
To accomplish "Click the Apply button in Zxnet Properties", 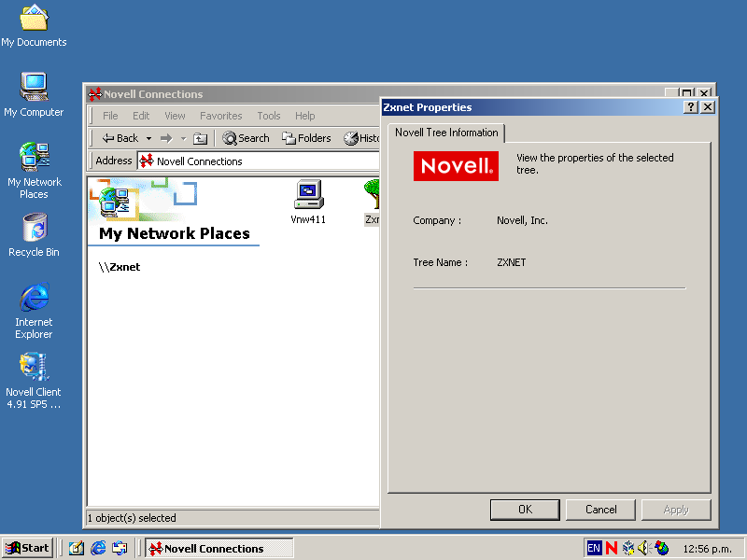I will point(676,510).
